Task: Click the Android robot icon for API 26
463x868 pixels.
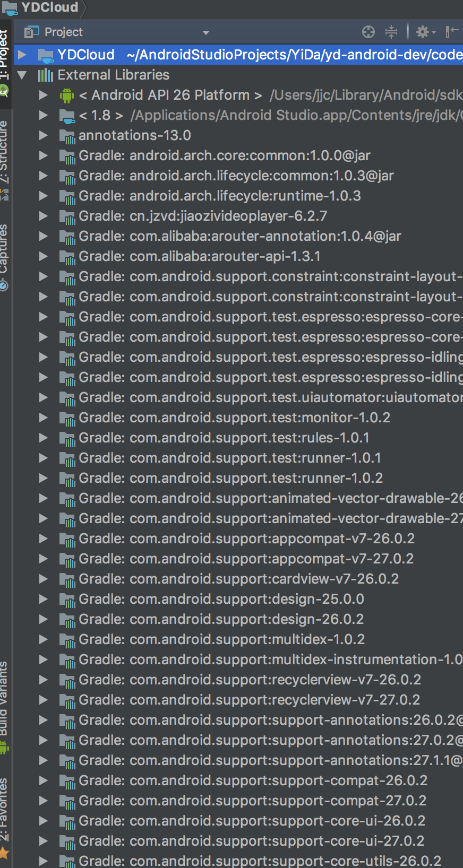Action: (67, 96)
